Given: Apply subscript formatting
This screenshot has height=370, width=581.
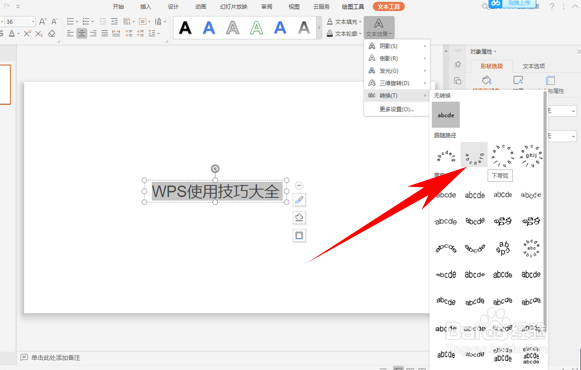Looking at the screenshot, I should pyautogui.click(x=39, y=34).
